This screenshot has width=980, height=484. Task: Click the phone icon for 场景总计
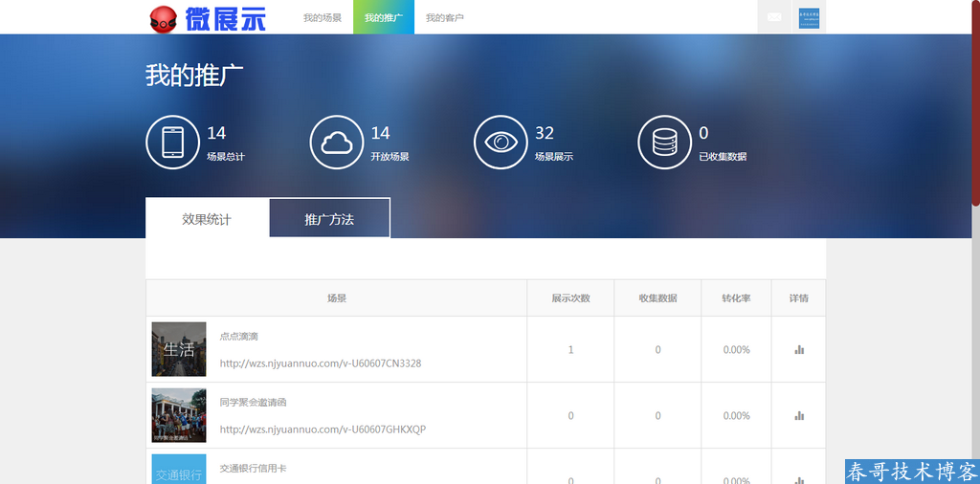tap(172, 143)
